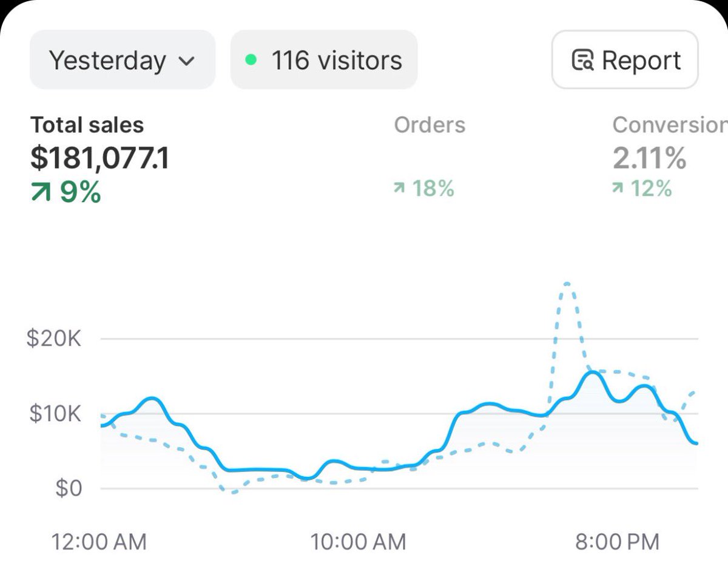This screenshot has height=580, width=728.
Task: Click the 9% sales increase indicator
Action: 66,192
